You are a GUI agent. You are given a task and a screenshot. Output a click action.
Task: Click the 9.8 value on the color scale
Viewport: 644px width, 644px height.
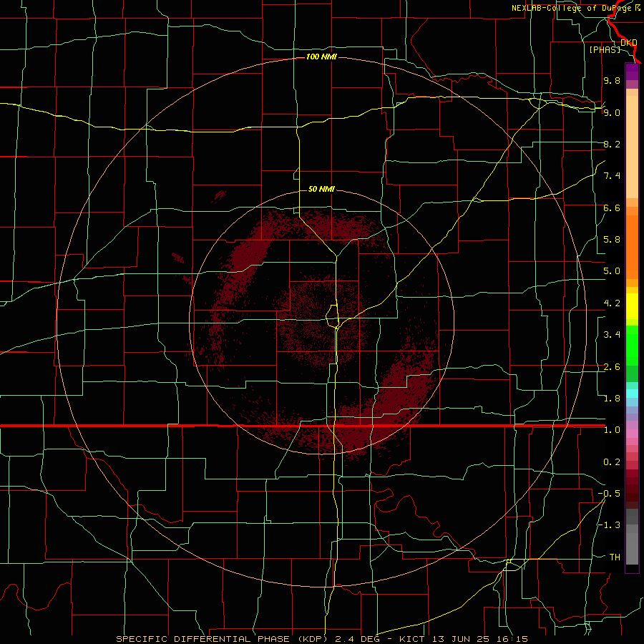pyautogui.click(x=612, y=80)
